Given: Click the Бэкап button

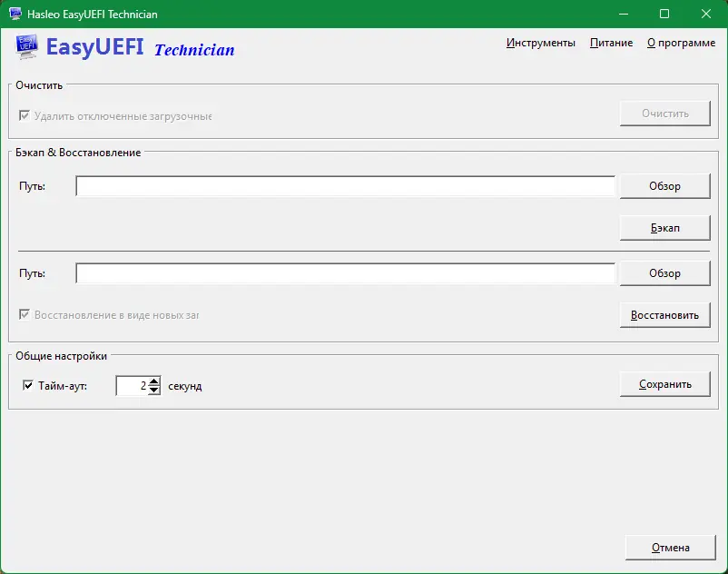Looking at the screenshot, I should pyautogui.click(x=664, y=228).
